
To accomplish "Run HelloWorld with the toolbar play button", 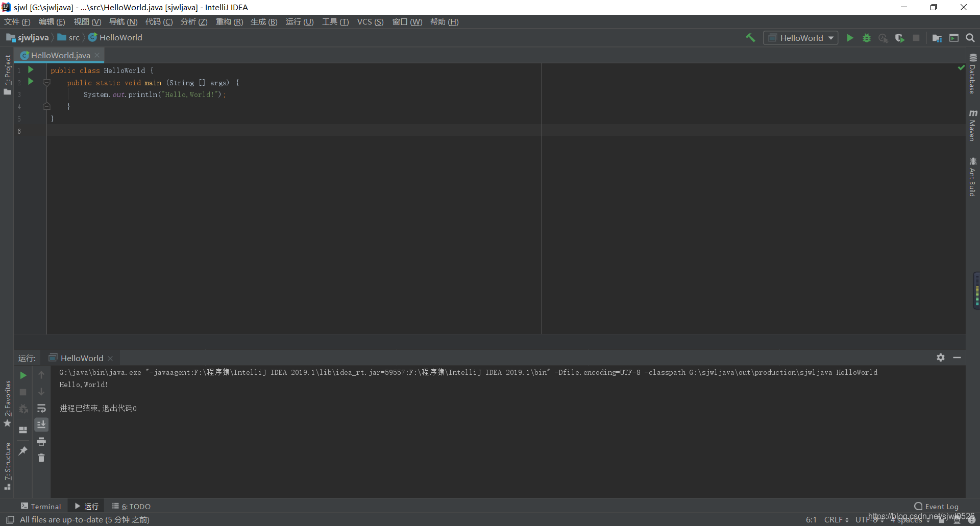I will click(x=850, y=38).
